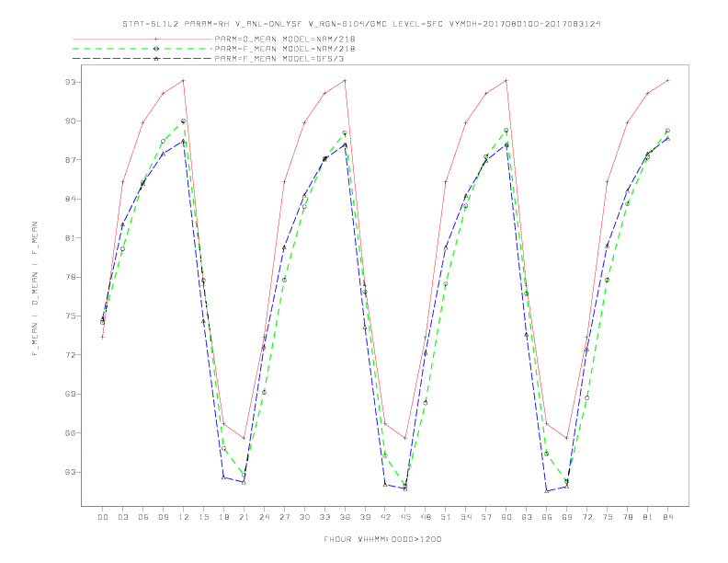728x563 pixels.
Task: Click x-axis forecast hour label 78
Action: (x=627, y=517)
